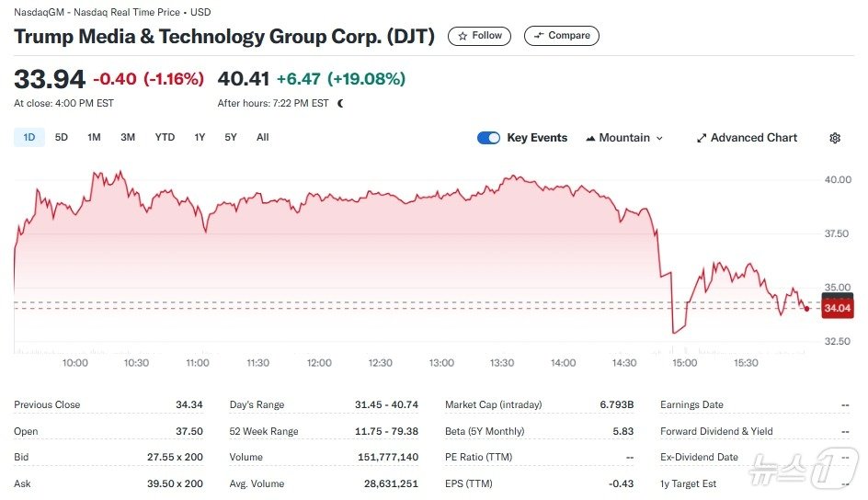Open chart settings gear icon
Viewport: 868px width, 500px height.
pos(835,138)
